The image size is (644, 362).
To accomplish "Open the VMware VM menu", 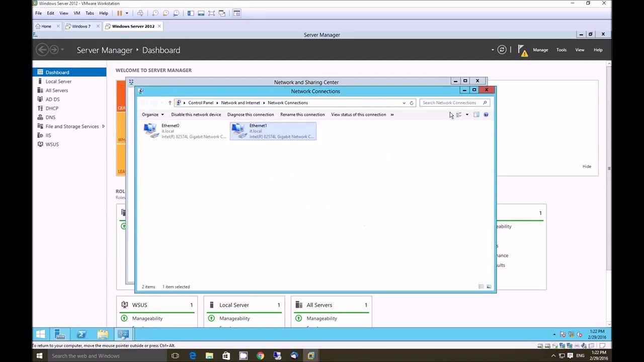I will pyautogui.click(x=77, y=13).
